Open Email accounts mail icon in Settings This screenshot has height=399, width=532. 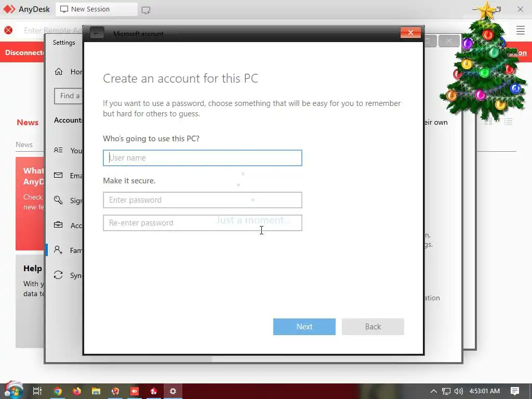58,175
